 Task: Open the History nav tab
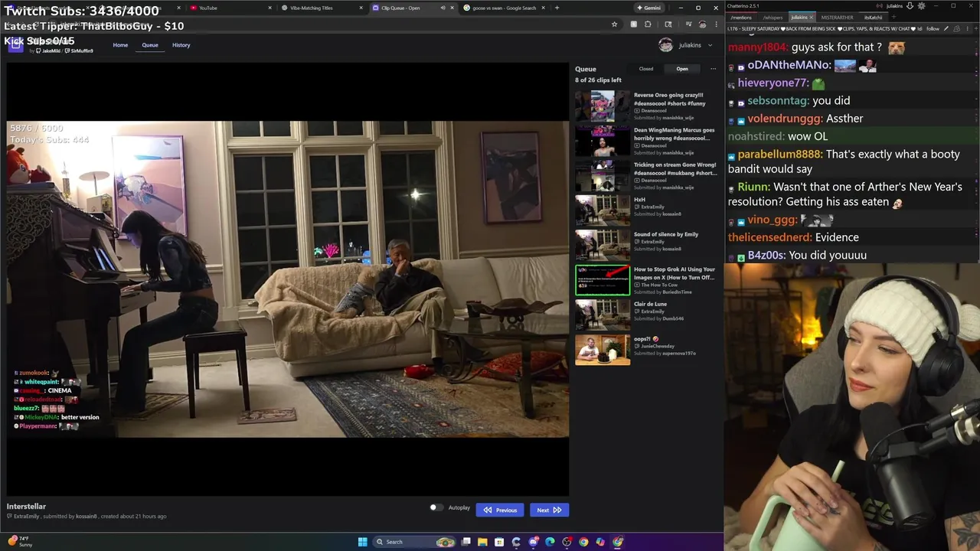tap(181, 45)
